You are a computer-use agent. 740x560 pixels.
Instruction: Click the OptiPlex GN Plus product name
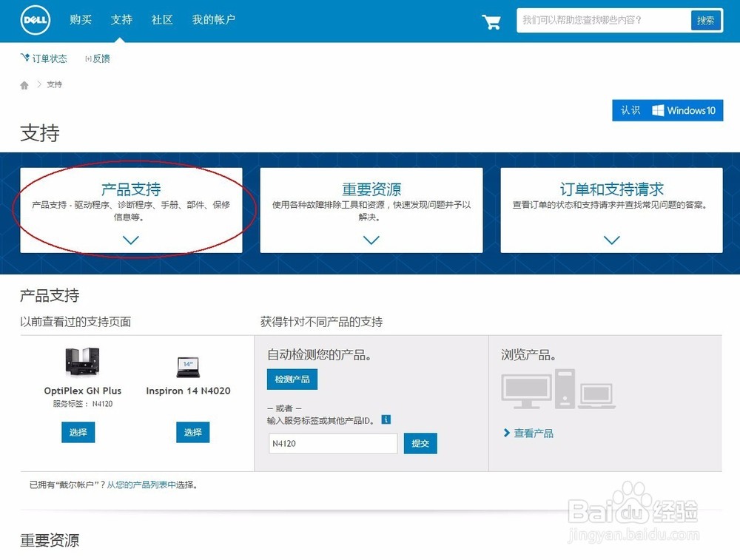click(x=83, y=391)
